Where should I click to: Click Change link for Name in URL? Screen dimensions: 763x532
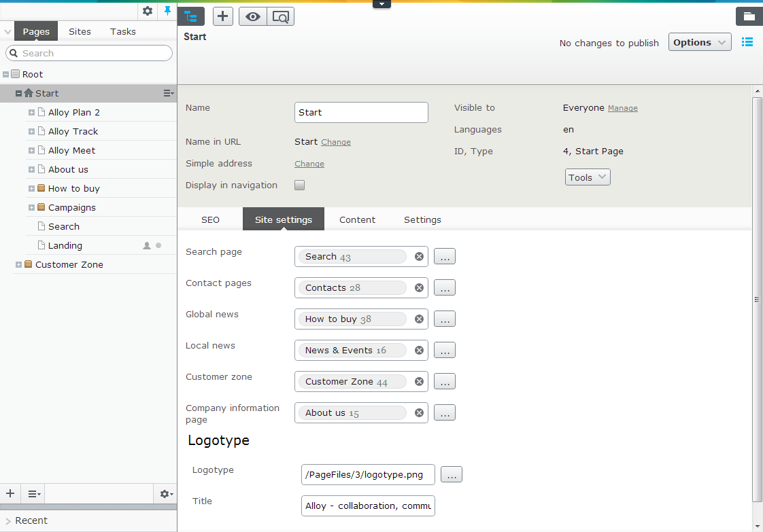coord(336,142)
